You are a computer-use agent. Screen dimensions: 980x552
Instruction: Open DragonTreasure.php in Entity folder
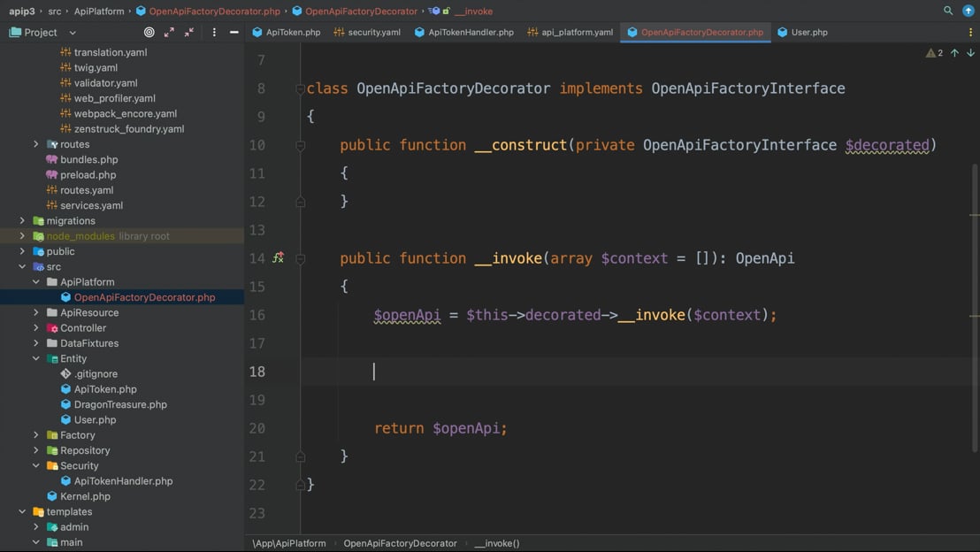pyautogui.click(x=122, y=404)
